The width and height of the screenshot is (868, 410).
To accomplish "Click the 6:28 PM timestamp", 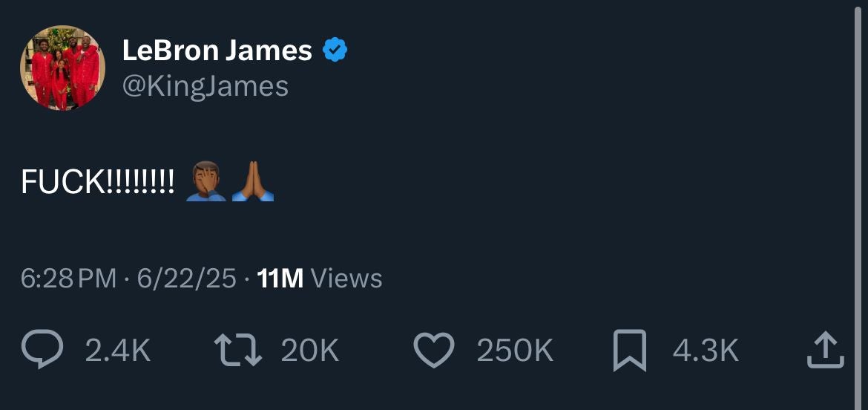I will pyautogui.click(x=68, y=279).
